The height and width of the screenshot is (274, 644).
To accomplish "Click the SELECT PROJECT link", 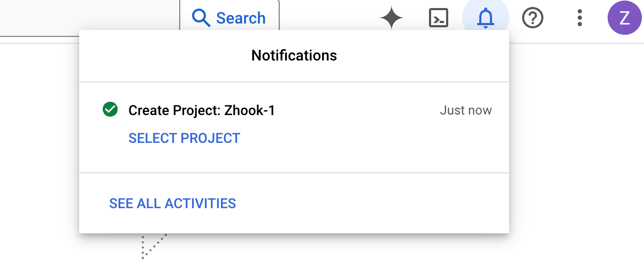I will (x=184, y=138).
